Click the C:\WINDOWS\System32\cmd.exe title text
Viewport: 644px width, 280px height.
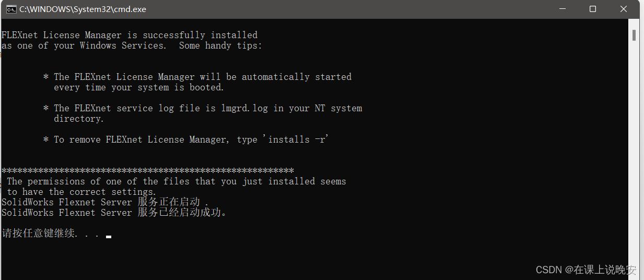pyautogui.click(x=83, y=9)
